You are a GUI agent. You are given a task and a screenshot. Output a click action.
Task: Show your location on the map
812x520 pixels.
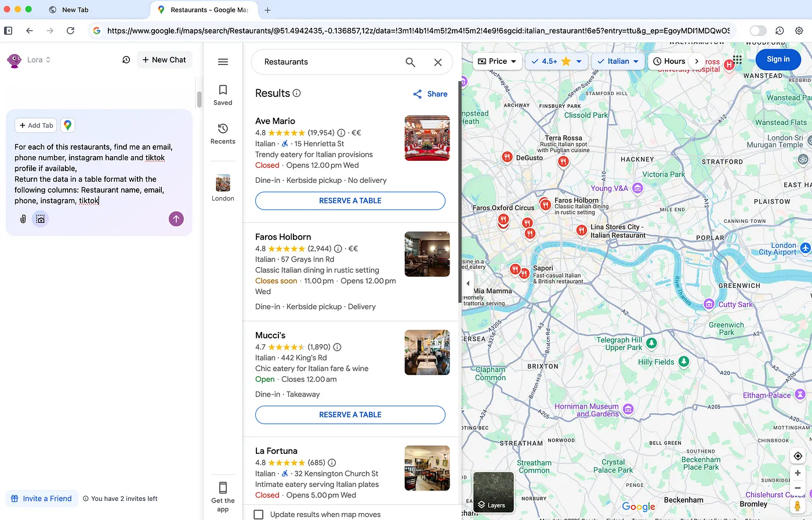click(x=797, y=456)
